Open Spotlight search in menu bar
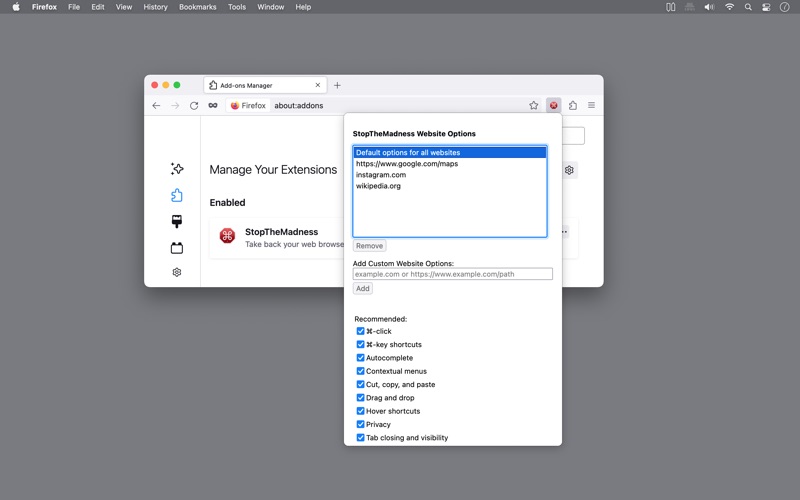Image resolution: width=800 pixels, height=500 pixels. tap(748, 7)
